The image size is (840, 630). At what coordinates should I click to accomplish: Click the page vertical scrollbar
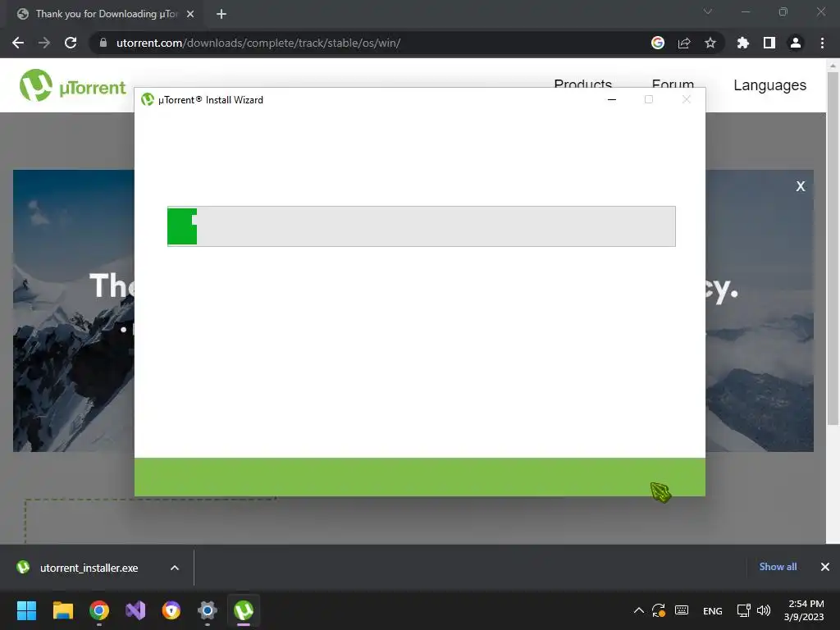833,248
